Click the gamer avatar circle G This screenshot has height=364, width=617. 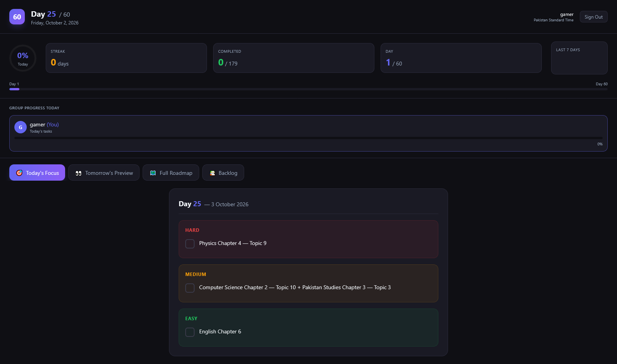tap(21, 127)
